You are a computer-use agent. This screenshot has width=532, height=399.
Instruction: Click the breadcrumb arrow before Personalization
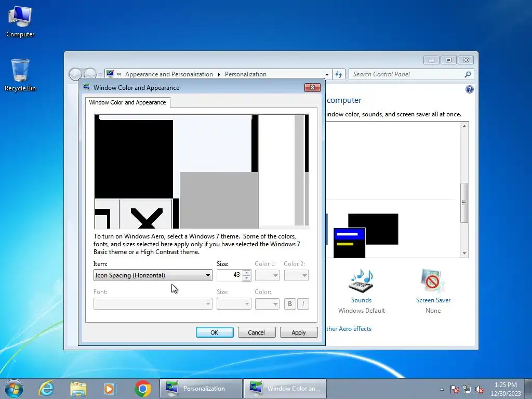[x=219, y=74]
